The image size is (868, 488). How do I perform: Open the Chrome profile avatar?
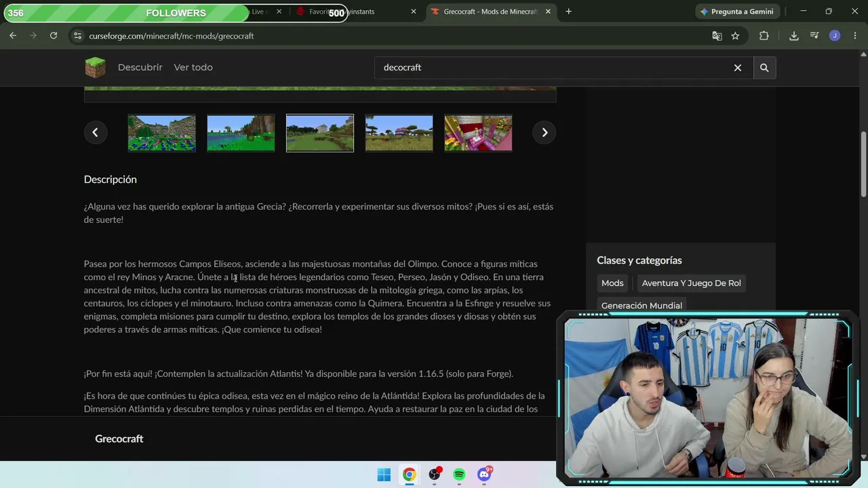click(835, 36)
